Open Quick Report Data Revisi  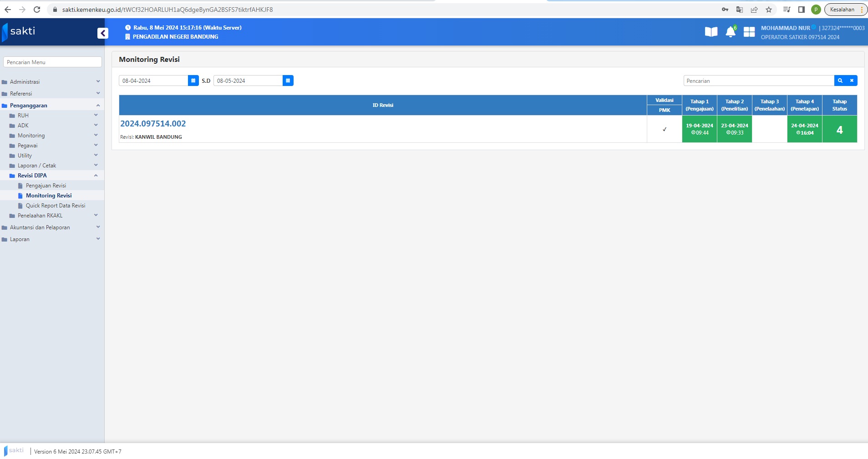(x=56, y=206)
